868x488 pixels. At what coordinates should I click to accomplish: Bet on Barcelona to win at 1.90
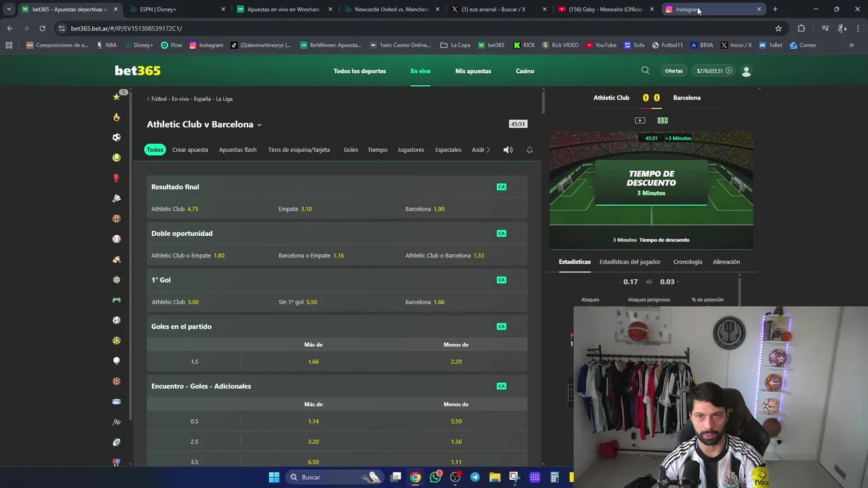[x=465, y=209]
